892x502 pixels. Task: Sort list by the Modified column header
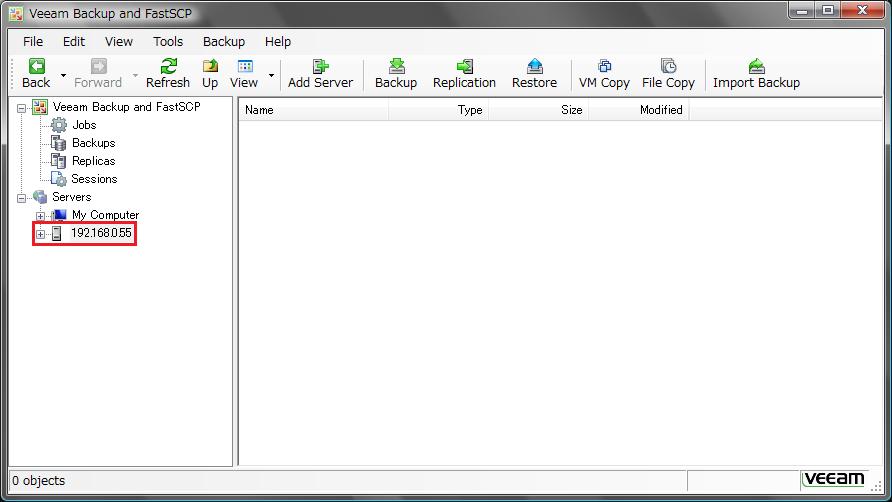click(639, 110)
